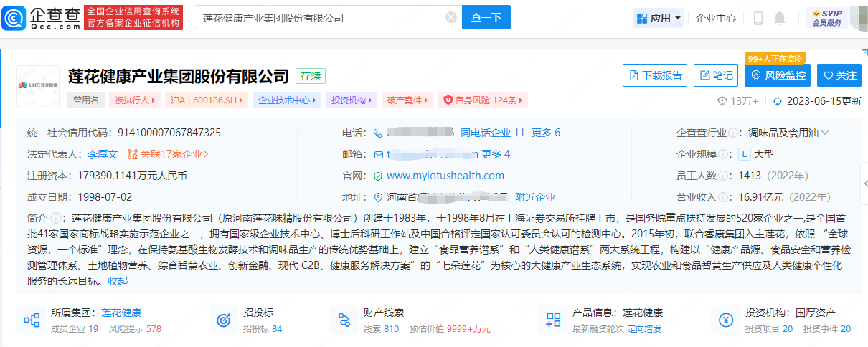The width and height of the screenshot is (868, 347).
Task: Open 招投标 84 count
Action: (x=263, y=329)
